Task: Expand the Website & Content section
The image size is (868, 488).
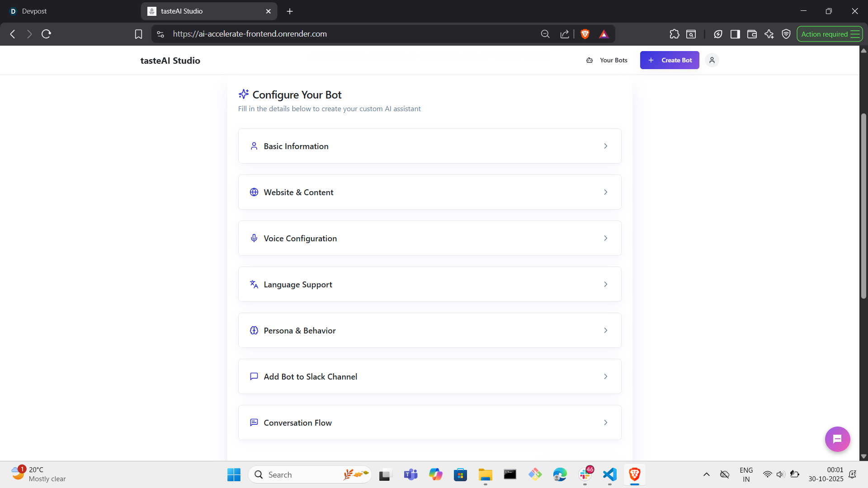Action: click(429, 192)
